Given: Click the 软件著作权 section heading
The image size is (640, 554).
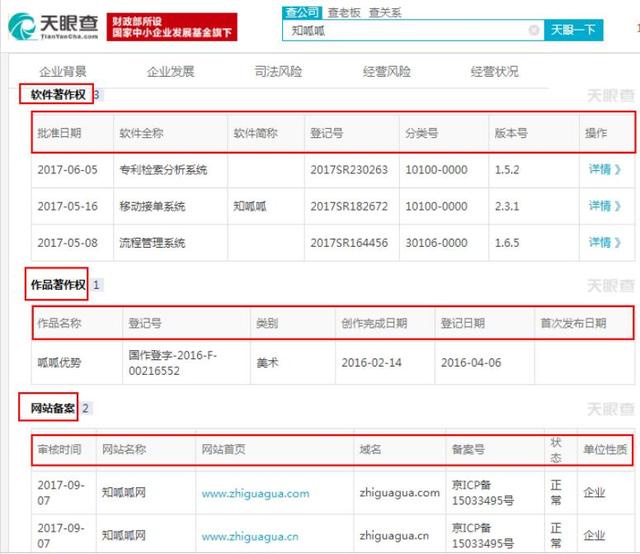Looking at the screenshot, I should point(58,95).
